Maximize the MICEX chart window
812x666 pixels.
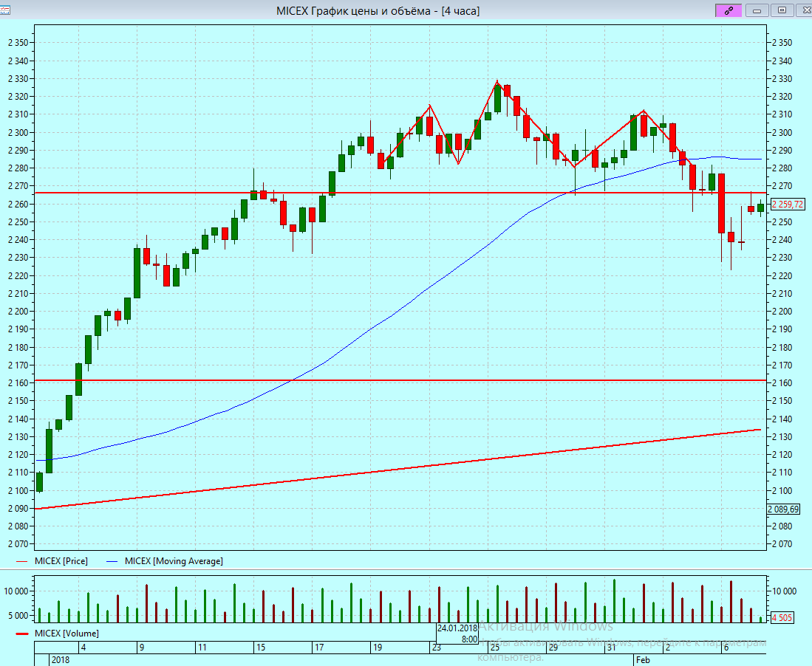point(782,10)
